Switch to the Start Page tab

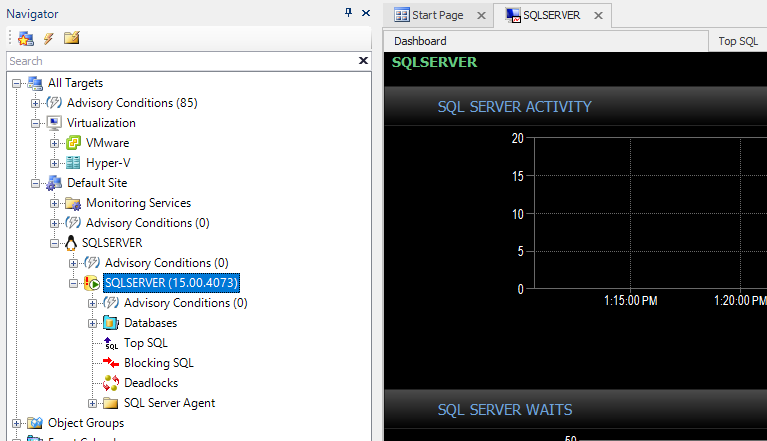[437, 15]
